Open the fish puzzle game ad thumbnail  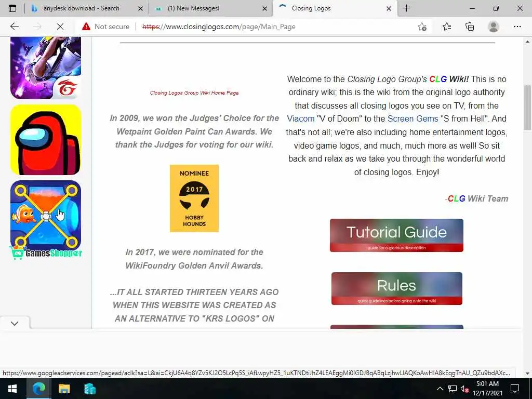46,215
